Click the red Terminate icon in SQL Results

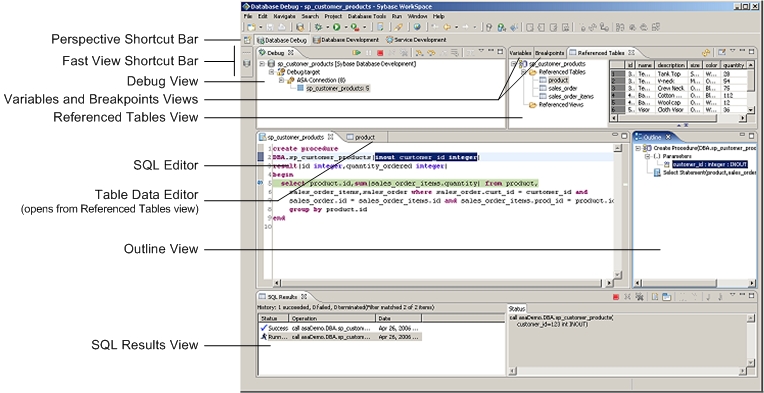(616, 297)
